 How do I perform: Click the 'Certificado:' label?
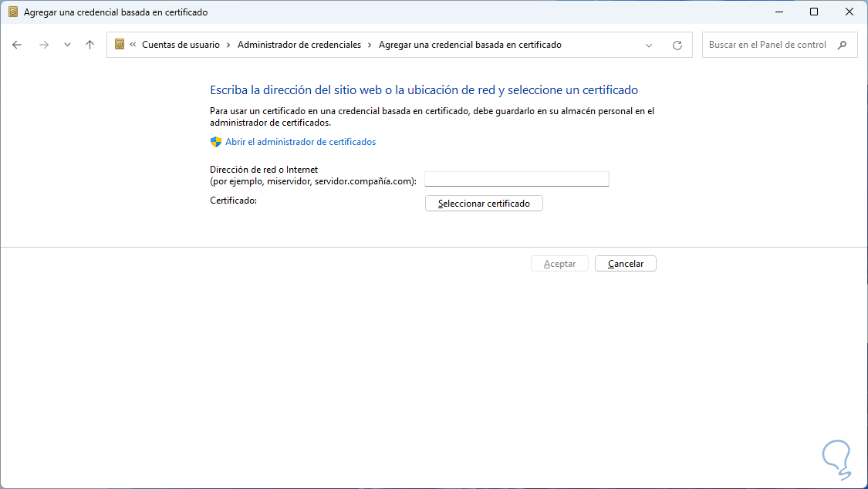(233, 201)
